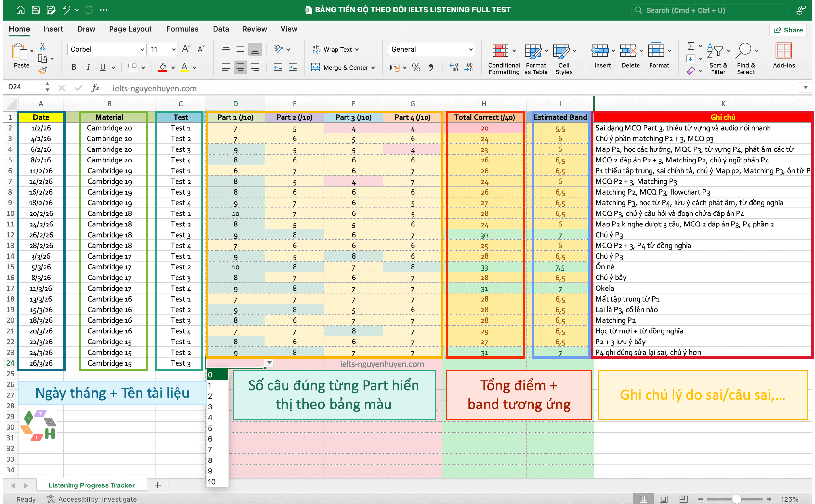The height and width of the screenshot is (504, 815).
Task: Click the Increase Indent icon
Action: (293, 68)
